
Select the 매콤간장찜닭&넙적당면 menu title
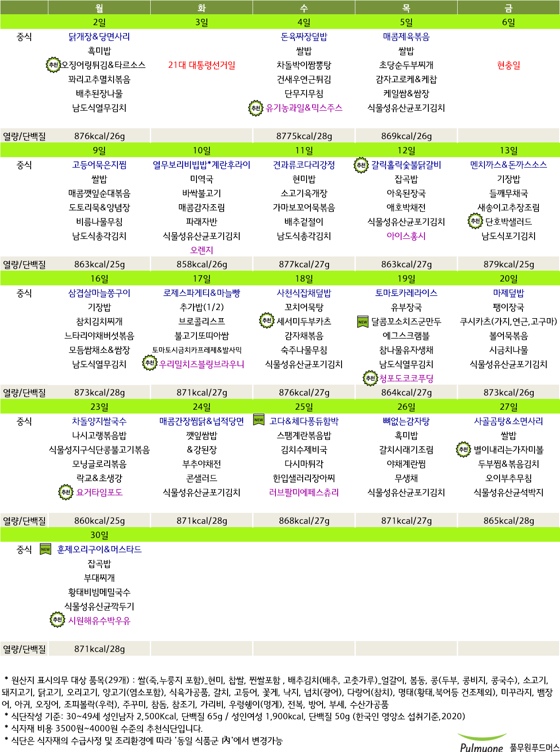coord(202,421)
